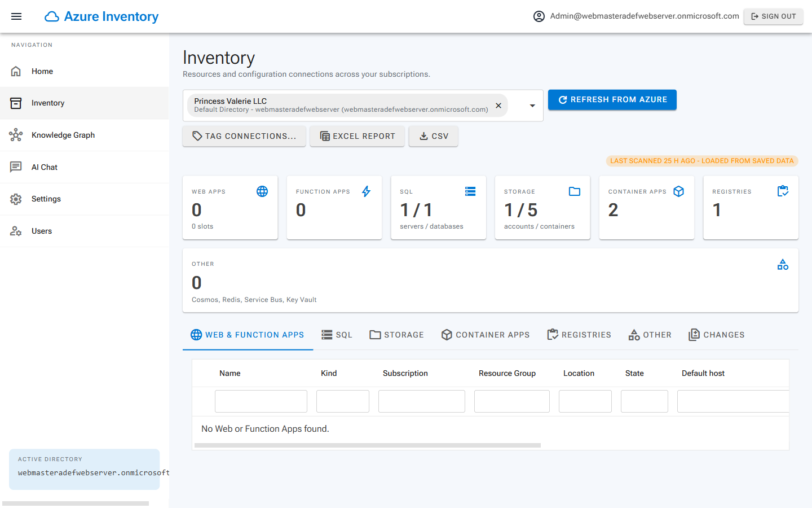
Task: Switch to the Web & Function Apps tab
Action: [x=248, y=335]
